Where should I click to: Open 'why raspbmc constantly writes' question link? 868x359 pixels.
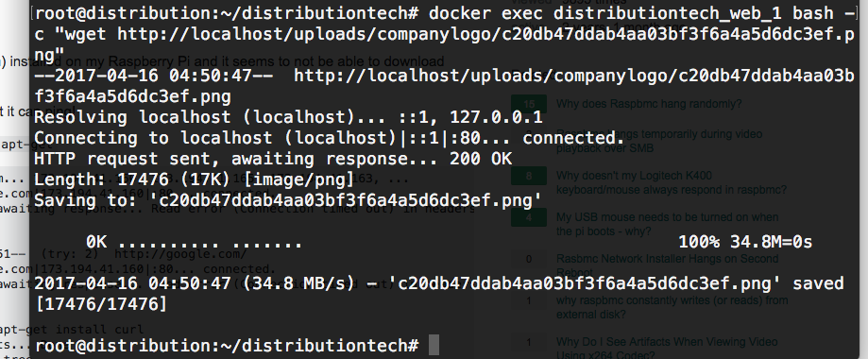(672, 307)
